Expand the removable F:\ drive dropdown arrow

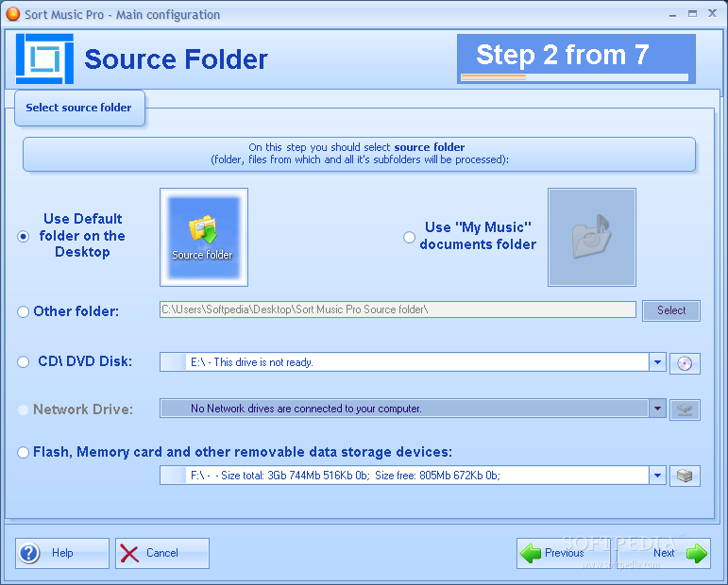pyautogui.click(x=657, y=476)
